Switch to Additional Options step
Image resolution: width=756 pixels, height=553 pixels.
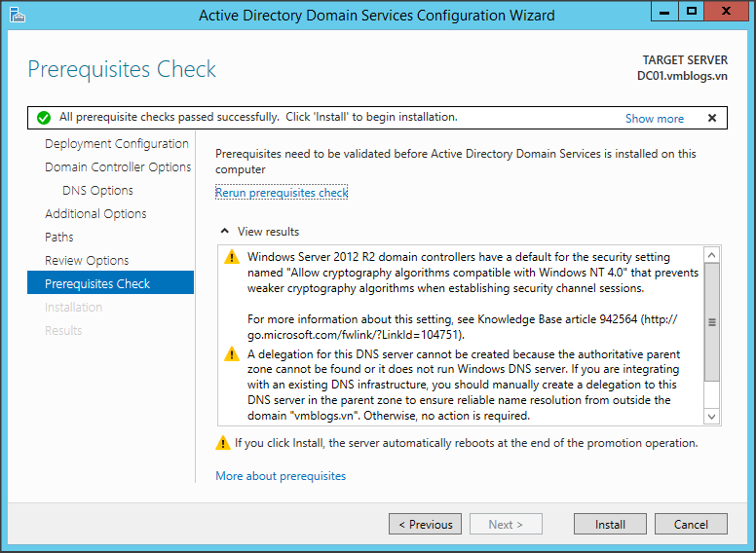pyautogui.click(x=95, y=213)
